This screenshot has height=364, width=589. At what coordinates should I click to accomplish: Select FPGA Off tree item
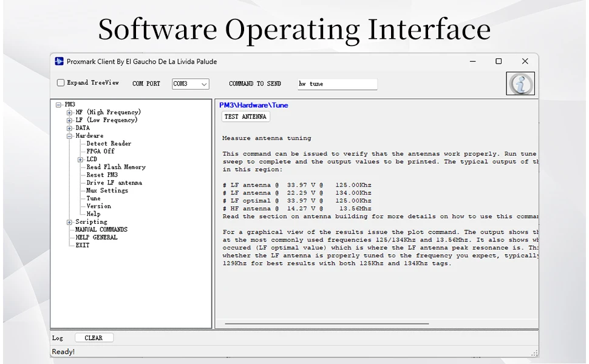(x=100, y=151)
